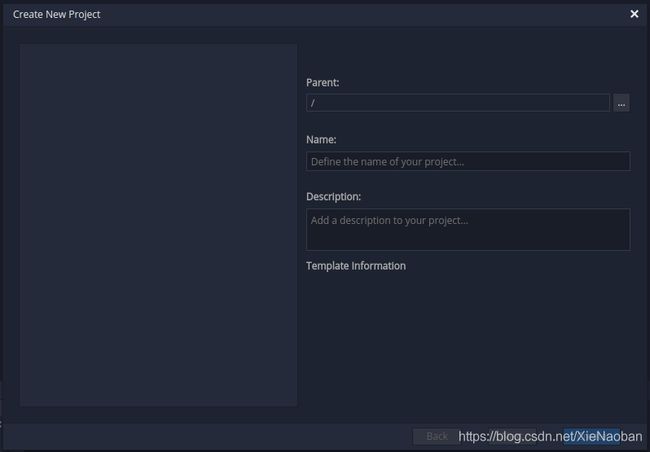
Task: Click blank area below Template Information
Action: pos(468,340)
